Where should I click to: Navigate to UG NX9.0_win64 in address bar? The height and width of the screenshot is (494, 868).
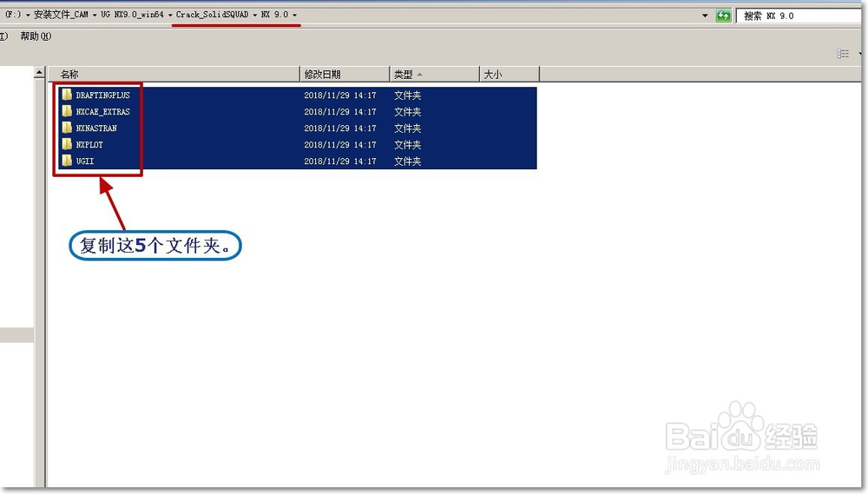(x=132, y=15)
